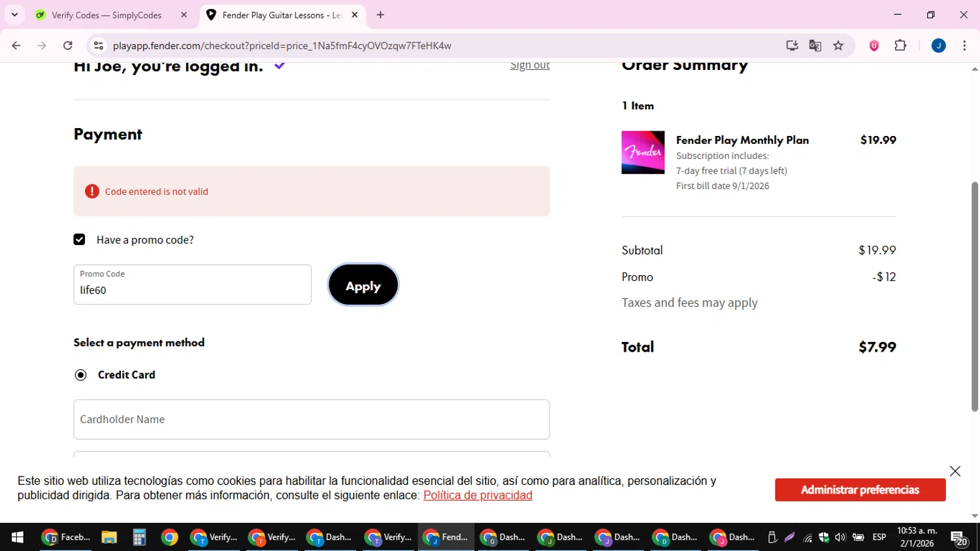Switch to Fend... taskbar window
The height and width of the screenshot is (551, 980).
click(446, 537)
